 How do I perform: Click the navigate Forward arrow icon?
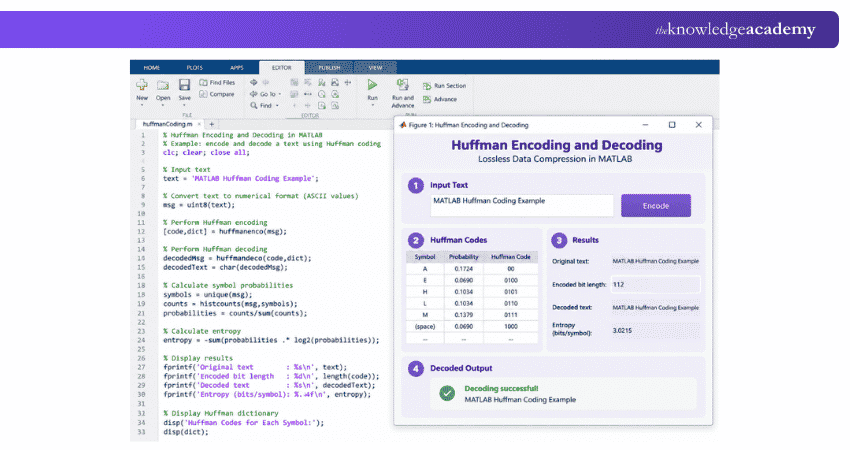pos(266,82)
